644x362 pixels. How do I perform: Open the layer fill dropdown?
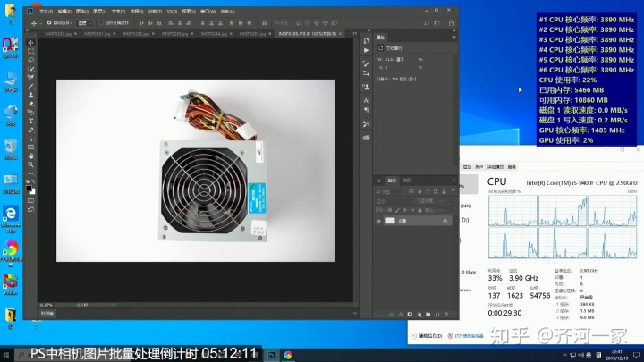point(451,210)
